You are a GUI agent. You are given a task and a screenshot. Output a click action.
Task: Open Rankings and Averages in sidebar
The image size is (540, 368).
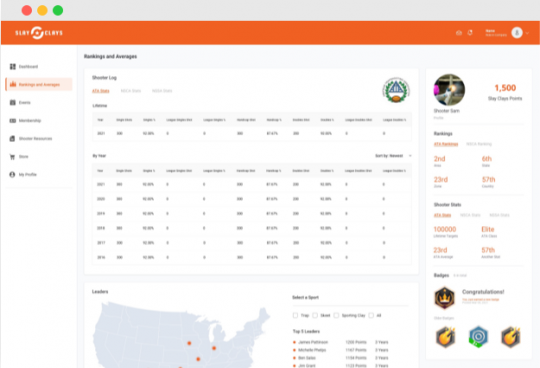(x=39, y=84)
